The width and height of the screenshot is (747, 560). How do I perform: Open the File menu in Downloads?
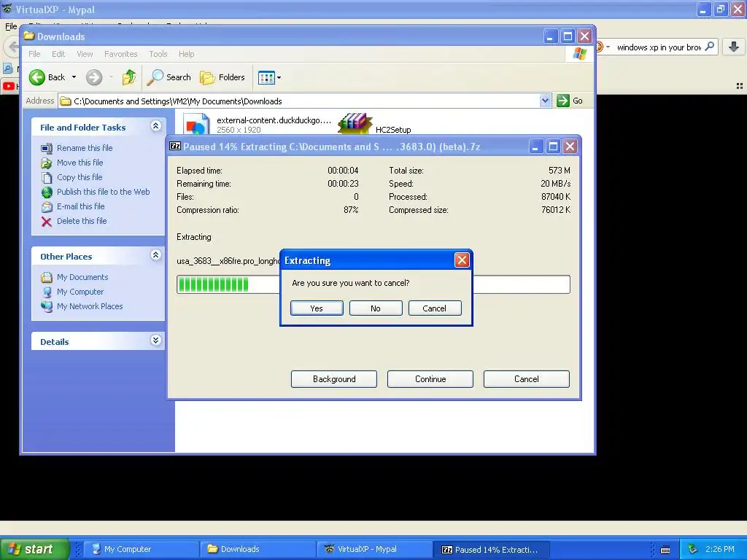tap(34, 54)
